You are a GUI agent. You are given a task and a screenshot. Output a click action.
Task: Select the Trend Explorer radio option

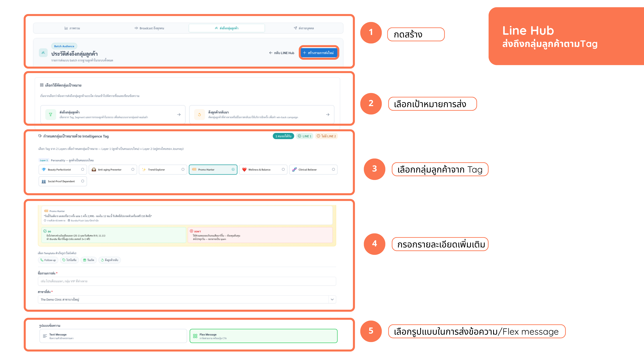coord(183,169)
